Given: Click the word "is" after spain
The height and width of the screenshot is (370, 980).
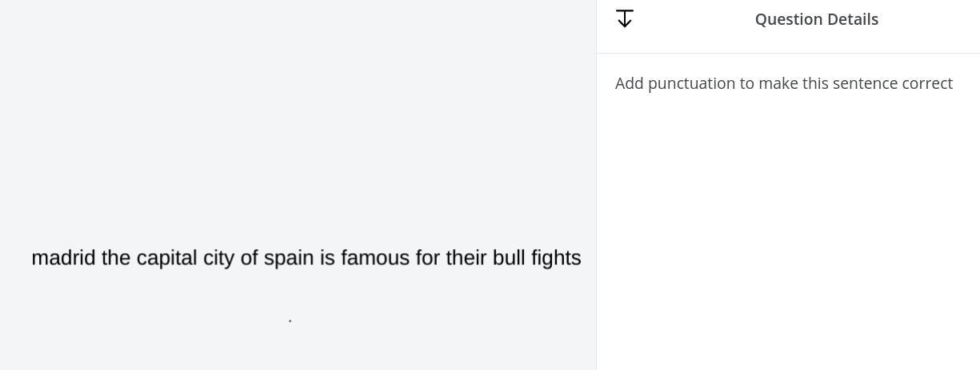Looking at the screenshot, I should pyautogui.click(x=327, y=258).
